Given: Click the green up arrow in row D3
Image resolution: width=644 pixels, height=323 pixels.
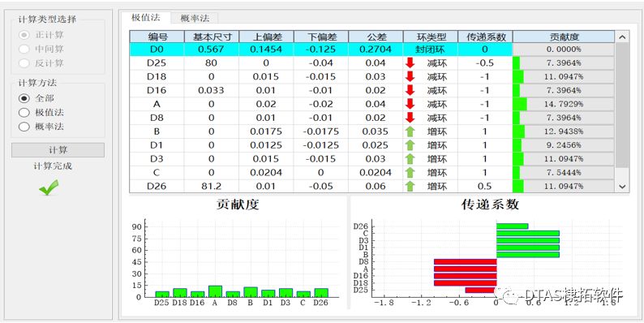Looking at the screenshot, I should coord(410,158).
